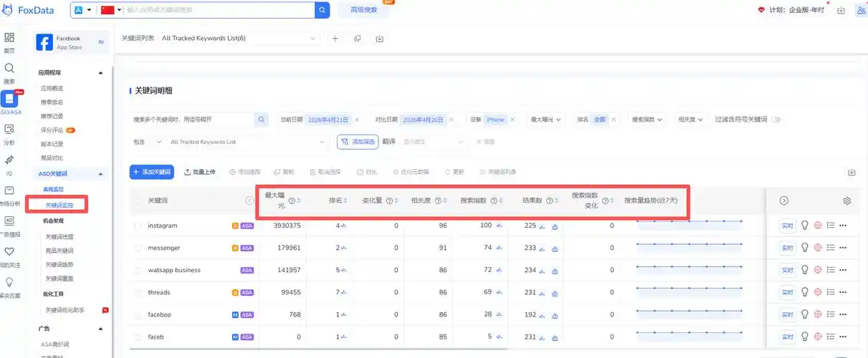The image size is (868, 358).
Task: Click the list icon in the watsapp business row
Action: point(831,270)
